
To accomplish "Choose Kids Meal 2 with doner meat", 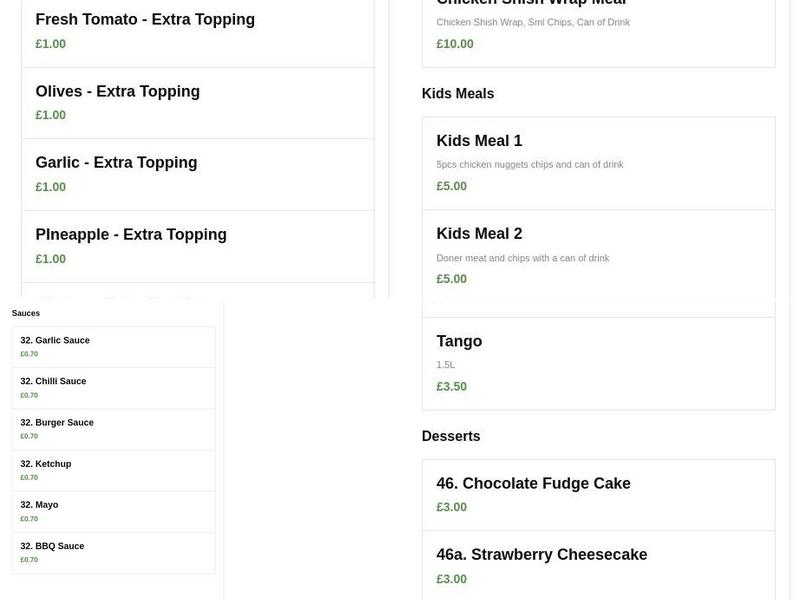I will (479, 233).
